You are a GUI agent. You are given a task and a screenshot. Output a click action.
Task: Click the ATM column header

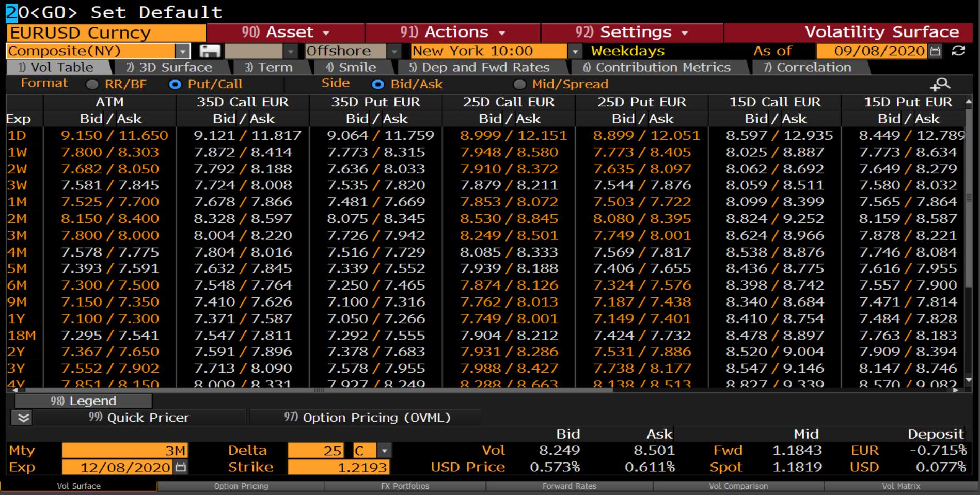point(109,102)
